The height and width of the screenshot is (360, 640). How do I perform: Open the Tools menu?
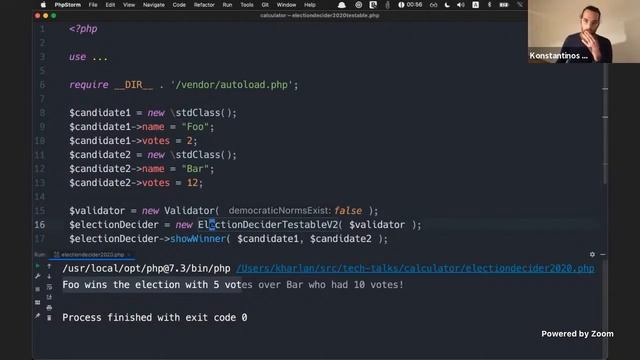(x=247, y=5)
